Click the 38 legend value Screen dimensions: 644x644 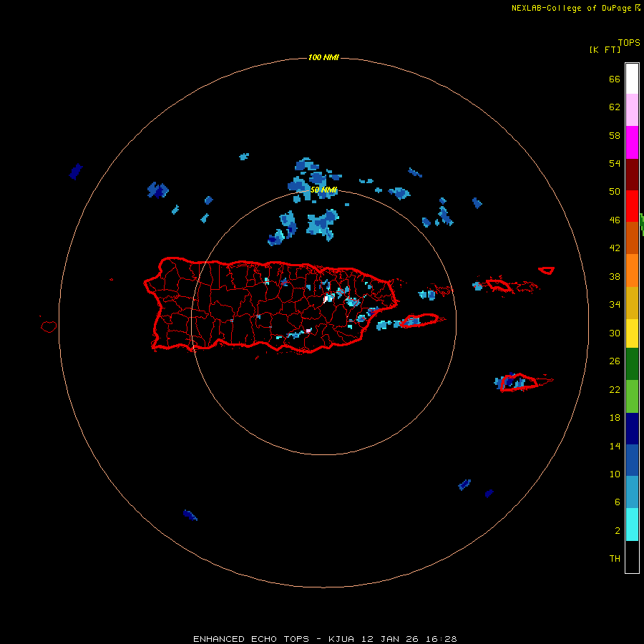615,277
